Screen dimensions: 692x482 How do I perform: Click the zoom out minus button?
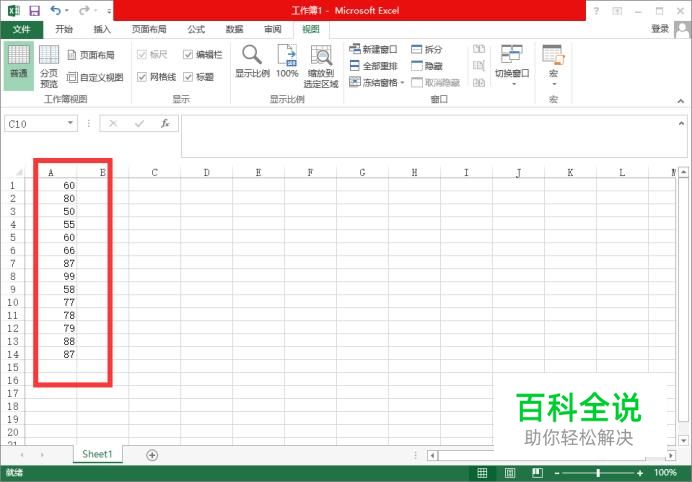click(557, 473)
